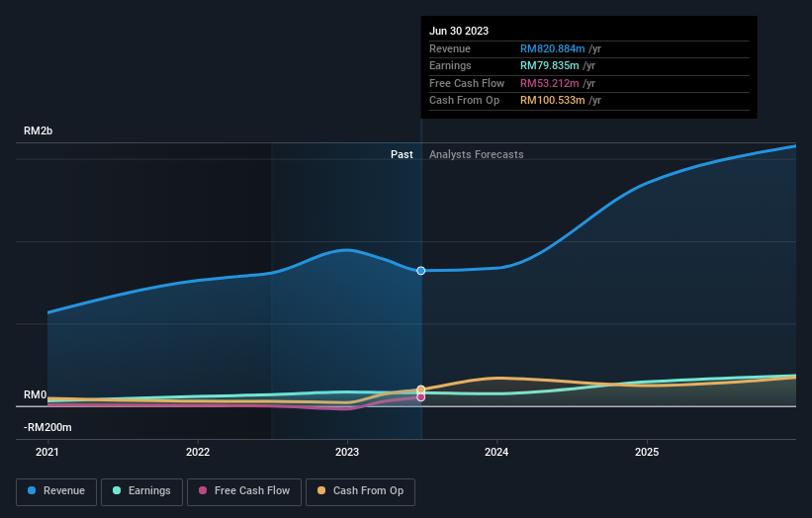Click the 2022 x-axis label

point(198,452)
